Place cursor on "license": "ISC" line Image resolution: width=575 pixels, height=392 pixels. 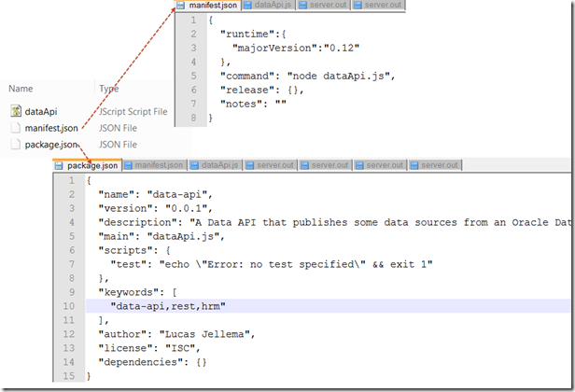pyautogui.click(x=149, y=348)
